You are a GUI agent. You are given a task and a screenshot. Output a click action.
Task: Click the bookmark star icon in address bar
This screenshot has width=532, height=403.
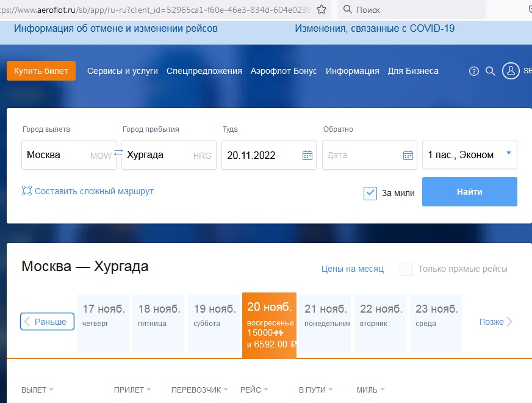(322, 10)
